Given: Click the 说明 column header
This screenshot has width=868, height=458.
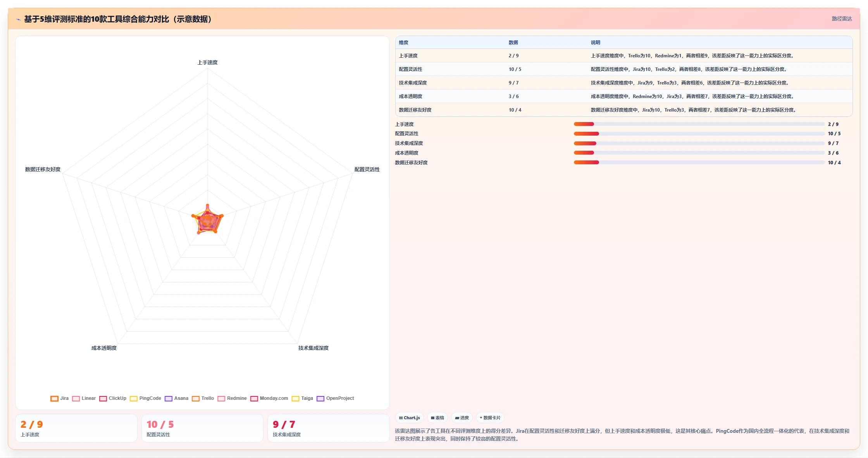Looking at the screenshot, I should click(x=595, y=43).
